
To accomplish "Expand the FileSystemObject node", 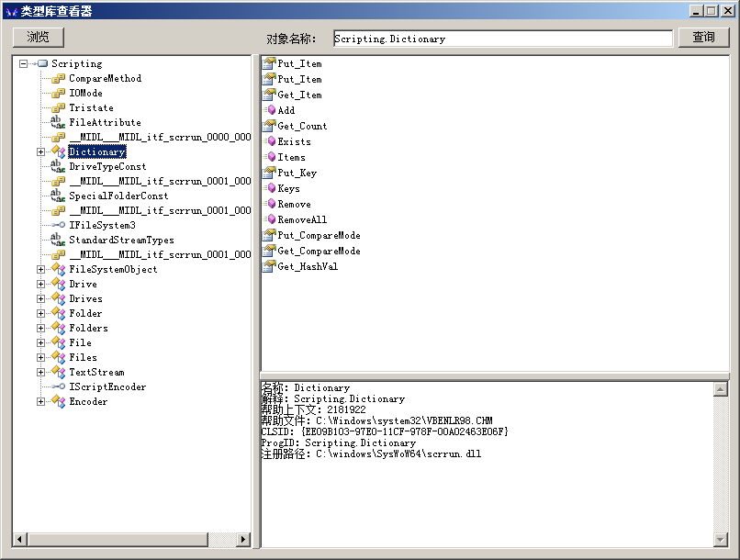I will (41, 269).
